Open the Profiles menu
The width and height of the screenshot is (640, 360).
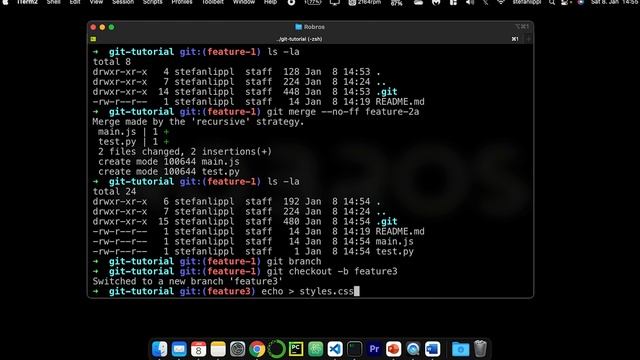pyautogui.click(x=182, y=2)
